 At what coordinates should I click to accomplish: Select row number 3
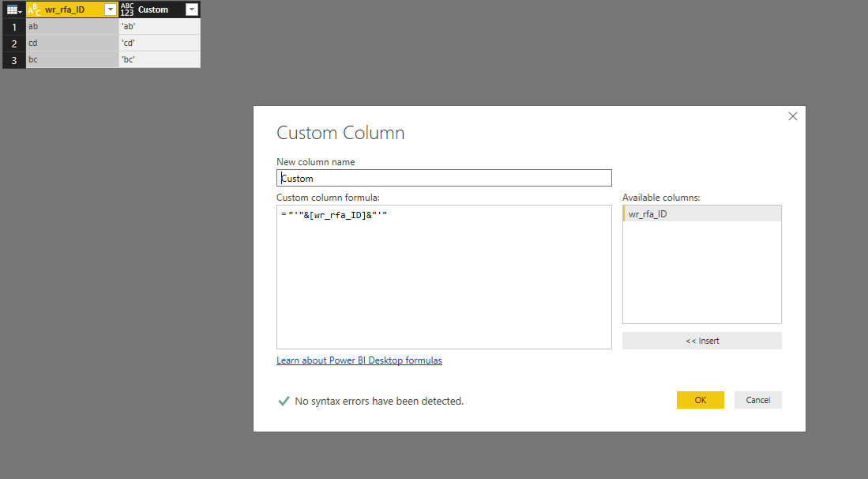[14, 60]
